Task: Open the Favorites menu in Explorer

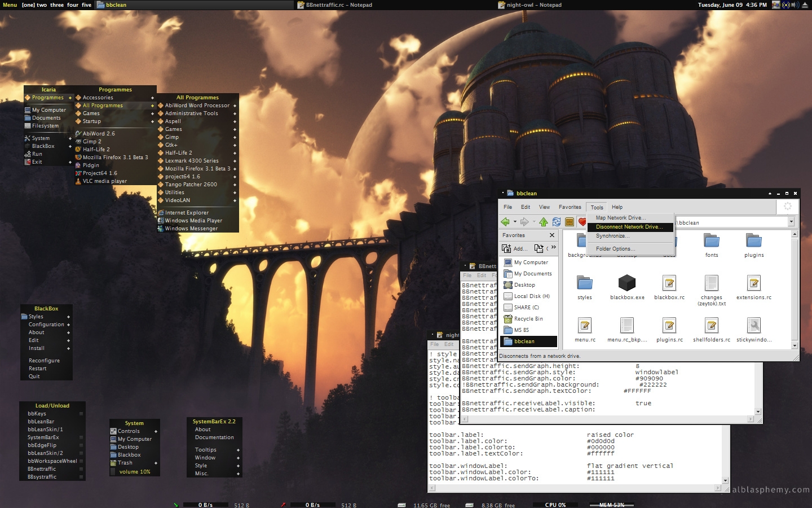Action: pyautogui.click(x=570, y=207)
